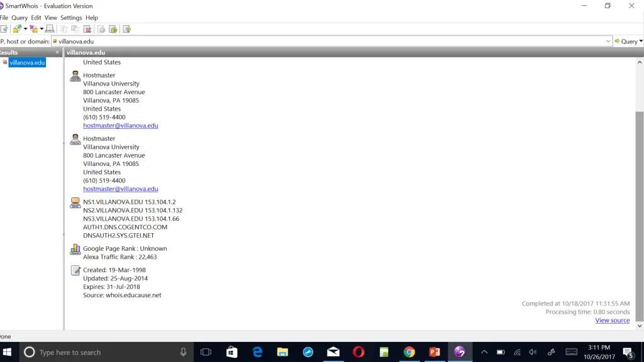The height and width of the screenshot is (362, 644).
Task: Click the vertical scrollbar thumb
Action: (640, 216)
